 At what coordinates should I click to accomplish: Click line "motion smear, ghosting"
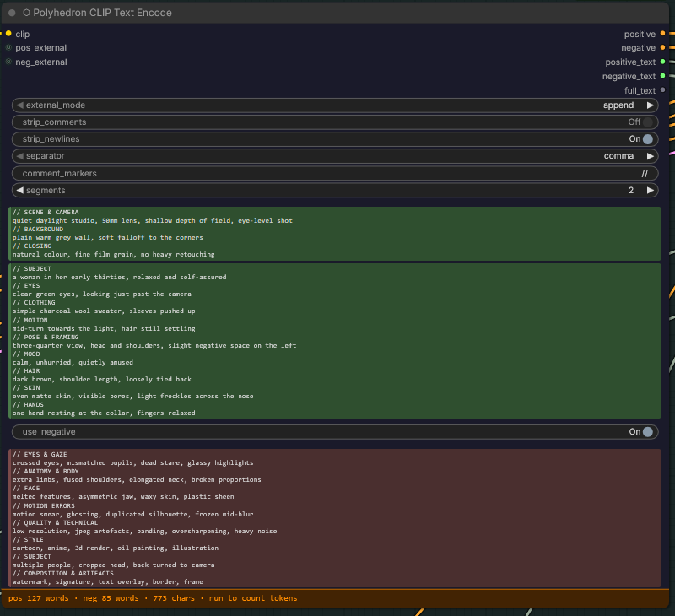pos(133,514)
